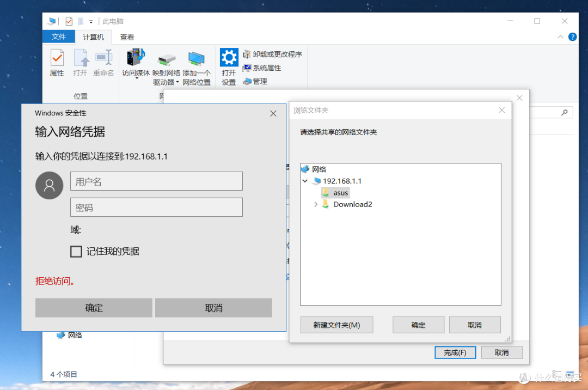Select Network (网络) in Explorer navigation pane

(69, 335)
